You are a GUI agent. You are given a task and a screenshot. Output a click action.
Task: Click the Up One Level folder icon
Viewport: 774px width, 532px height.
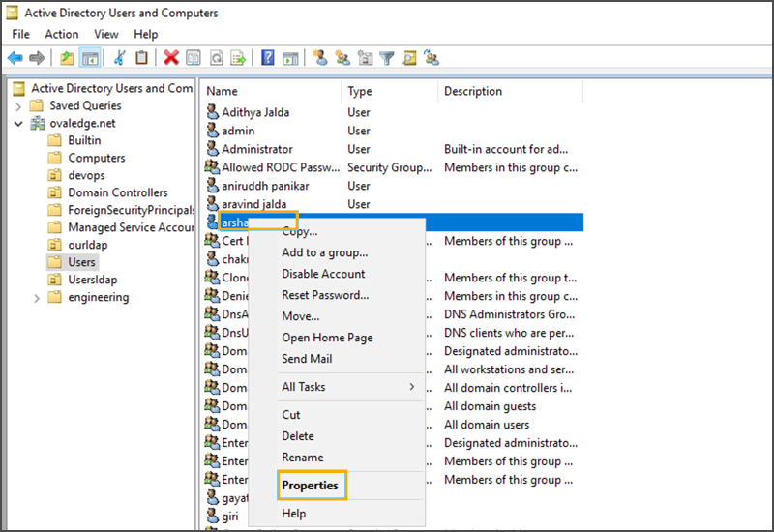click(x=67, y=58)
